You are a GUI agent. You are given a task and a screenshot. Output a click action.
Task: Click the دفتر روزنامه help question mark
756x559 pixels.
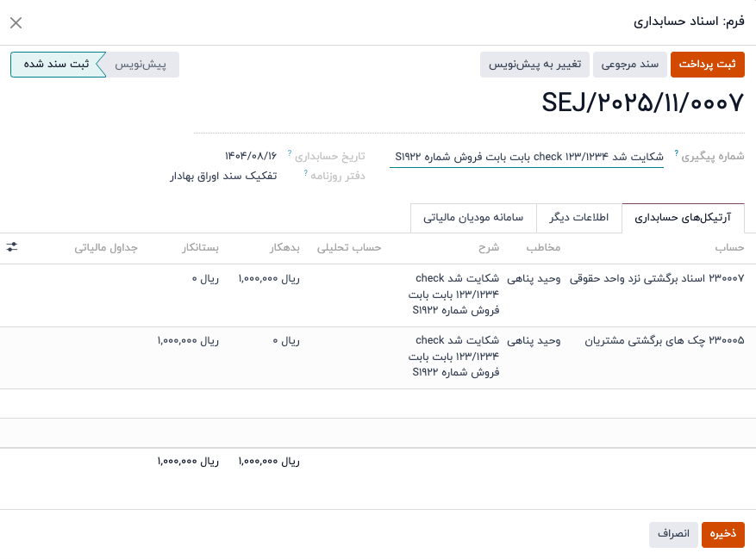[x=305, y=172]
